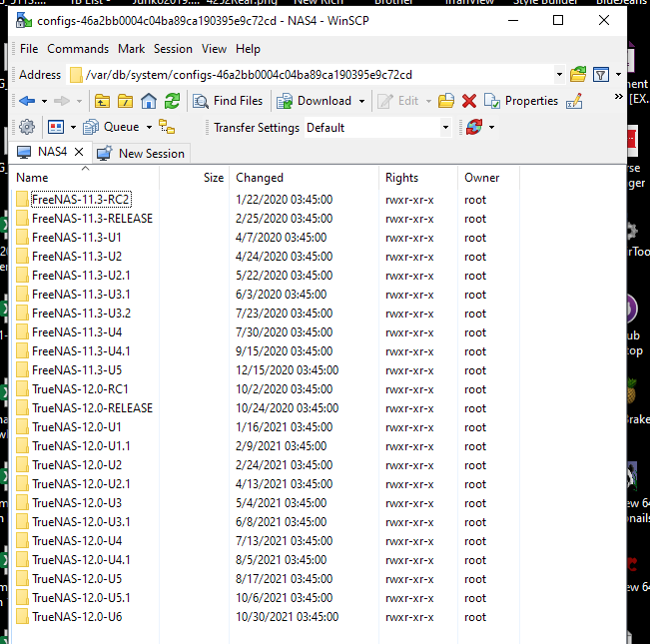Expand the address path dropdown
Screen dimensions: 650x644
click(x=559, y=75)
